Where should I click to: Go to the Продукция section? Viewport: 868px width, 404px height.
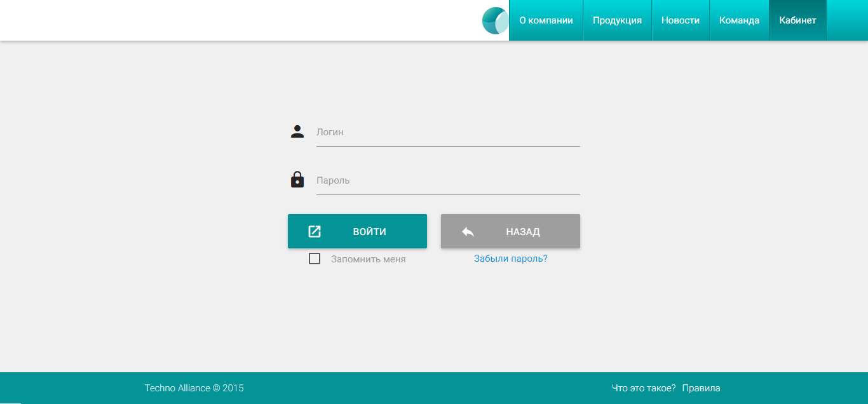click(x=617, y=20)
